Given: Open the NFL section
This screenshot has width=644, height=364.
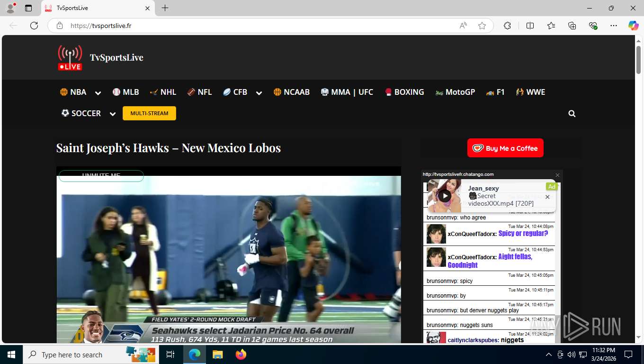Looking at the screenshot, I should click(x=200, y=92).
